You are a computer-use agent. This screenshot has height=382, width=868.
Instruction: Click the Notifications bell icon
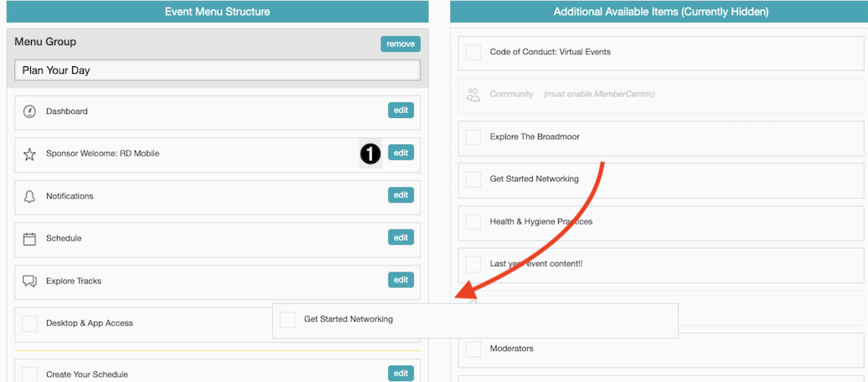pyautogui.click(x=29, y=196)
